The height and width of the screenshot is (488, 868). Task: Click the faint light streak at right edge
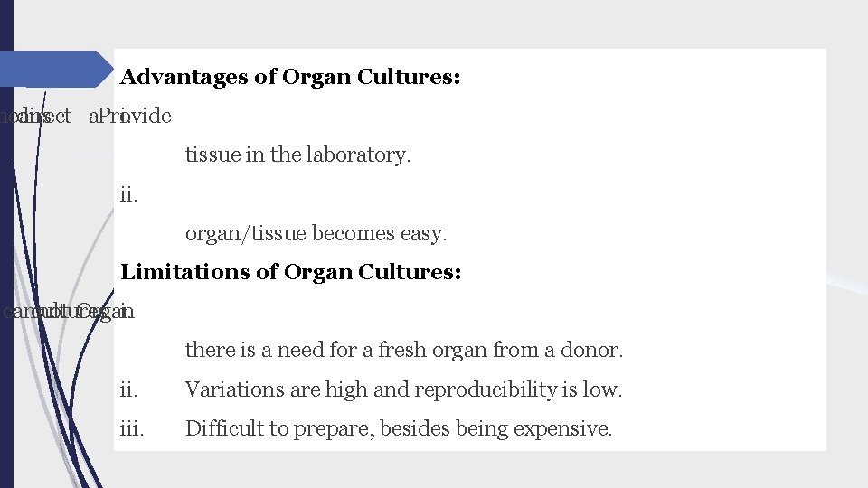click(x=847, y=281)
